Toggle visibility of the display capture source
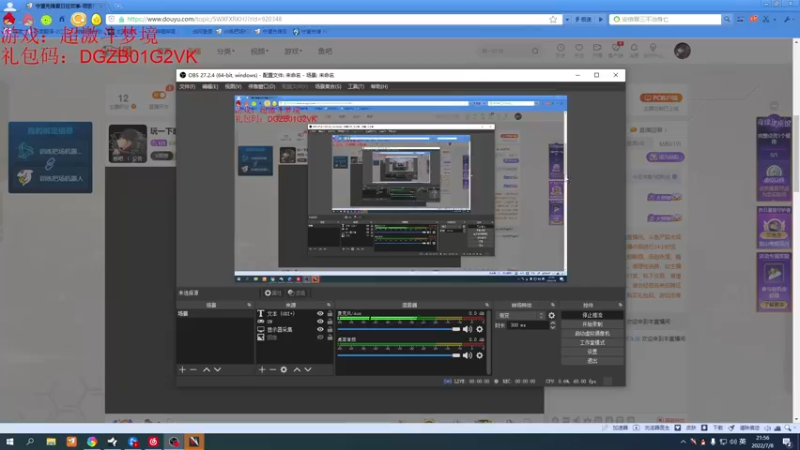Screen dimensions: 800x450 click(x=320, y=330)
